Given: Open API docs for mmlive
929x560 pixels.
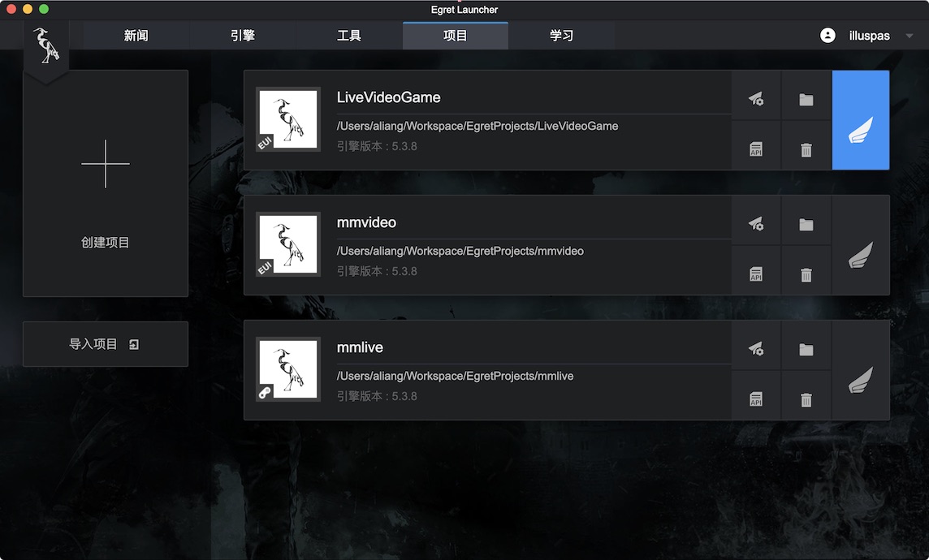Looking at the screenshot, I should (756, 399).
